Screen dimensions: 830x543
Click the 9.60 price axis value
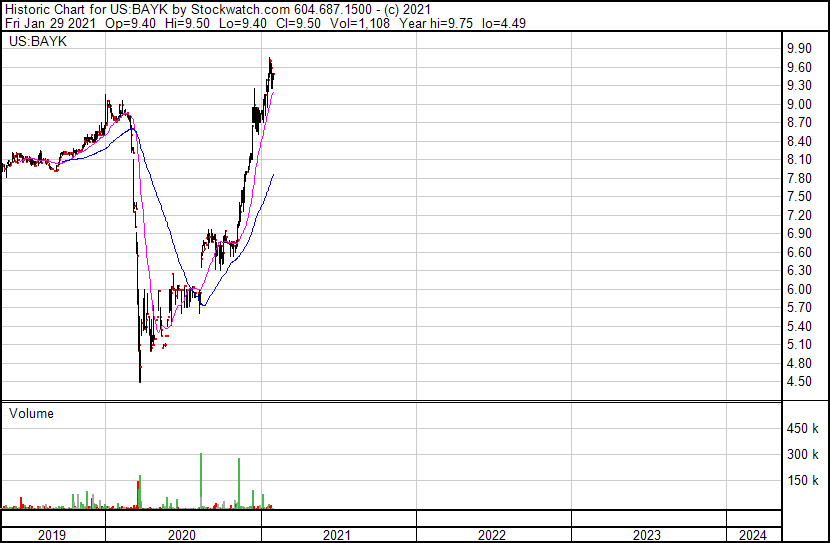pyautogui.click(x=799, y=67)
